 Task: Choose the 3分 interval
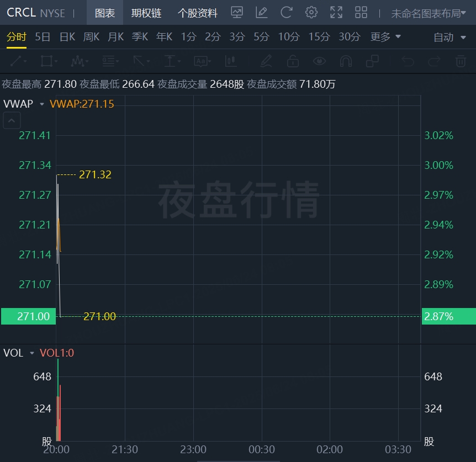(x=237, y=36)
